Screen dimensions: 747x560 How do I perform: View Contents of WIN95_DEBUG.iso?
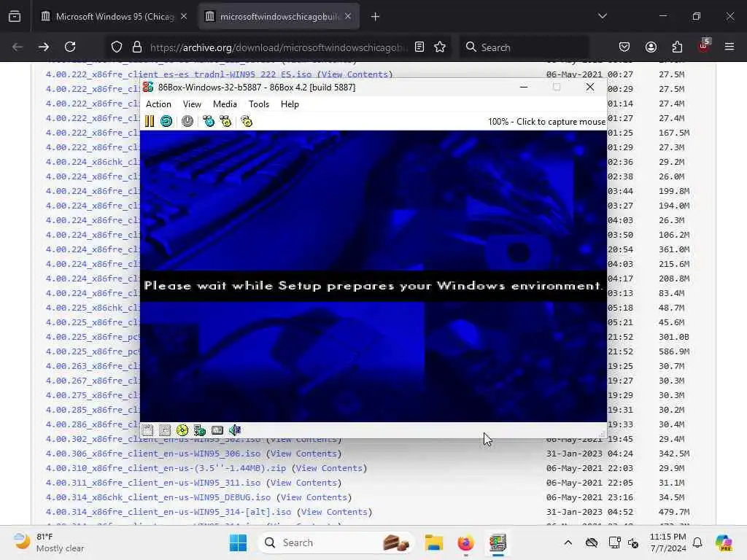pos(314,497)
